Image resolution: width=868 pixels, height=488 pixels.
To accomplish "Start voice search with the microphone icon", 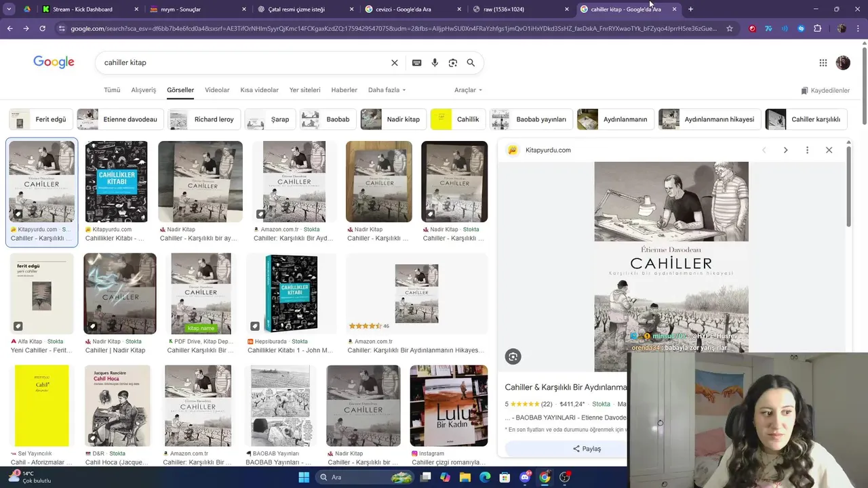I will pyautogui.click(x=435, y=62).
